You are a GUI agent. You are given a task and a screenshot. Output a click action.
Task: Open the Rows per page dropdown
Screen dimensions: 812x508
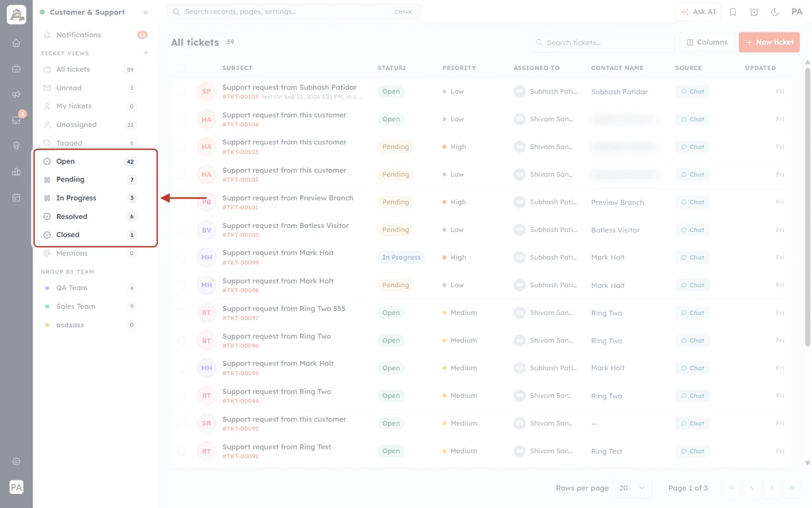632,488
